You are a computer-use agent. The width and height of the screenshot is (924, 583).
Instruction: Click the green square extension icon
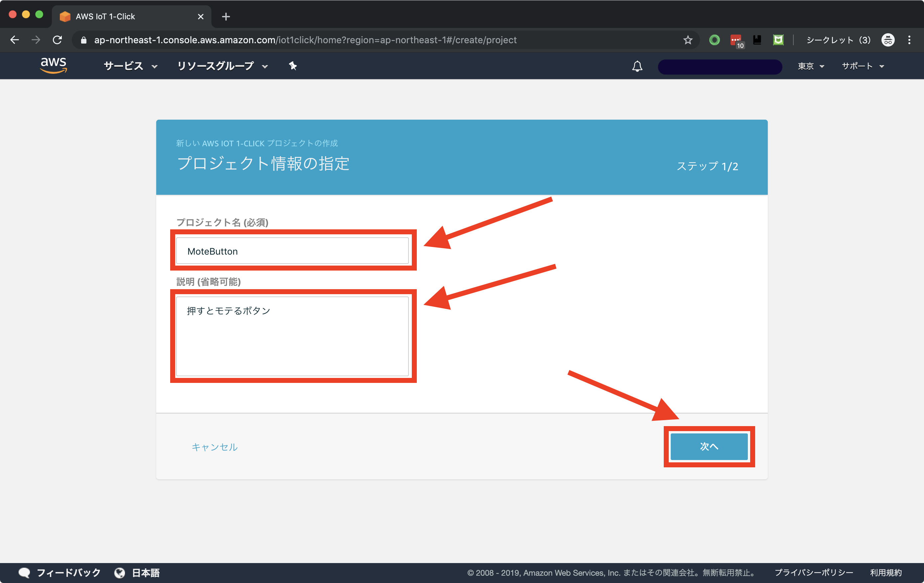778,40
